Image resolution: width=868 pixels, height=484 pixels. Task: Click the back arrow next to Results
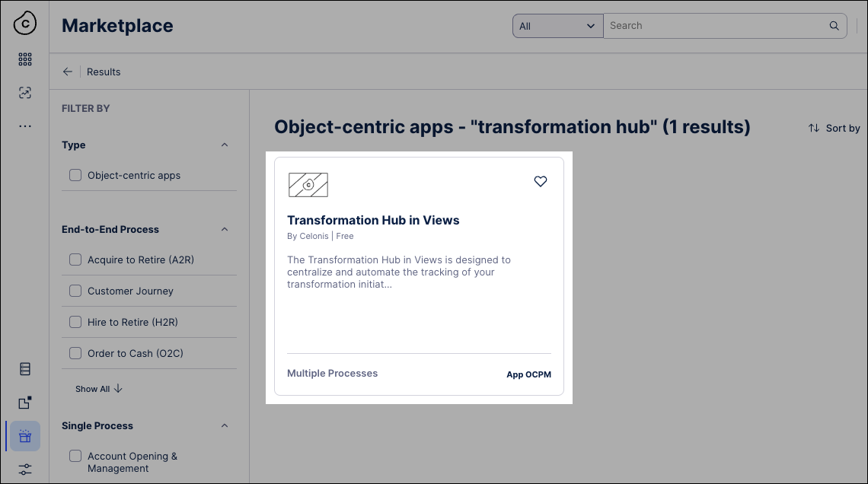(68, 72)
